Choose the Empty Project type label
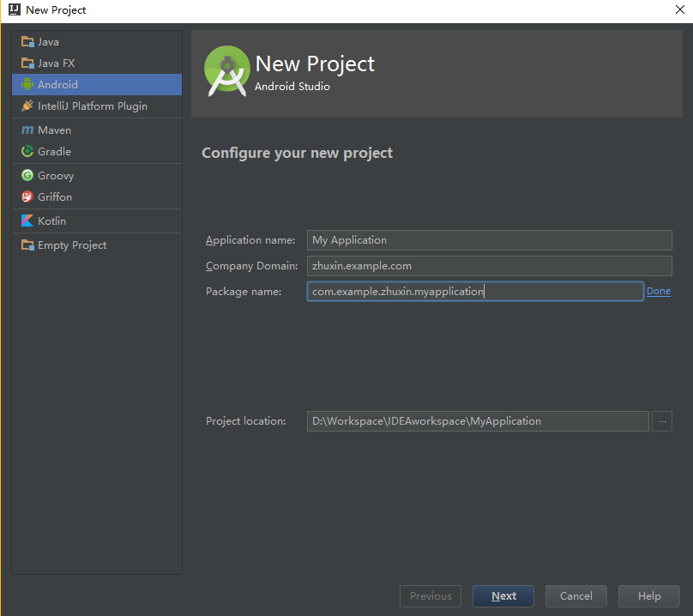Screen dimensions: 693x616 (x=72, y=245)
